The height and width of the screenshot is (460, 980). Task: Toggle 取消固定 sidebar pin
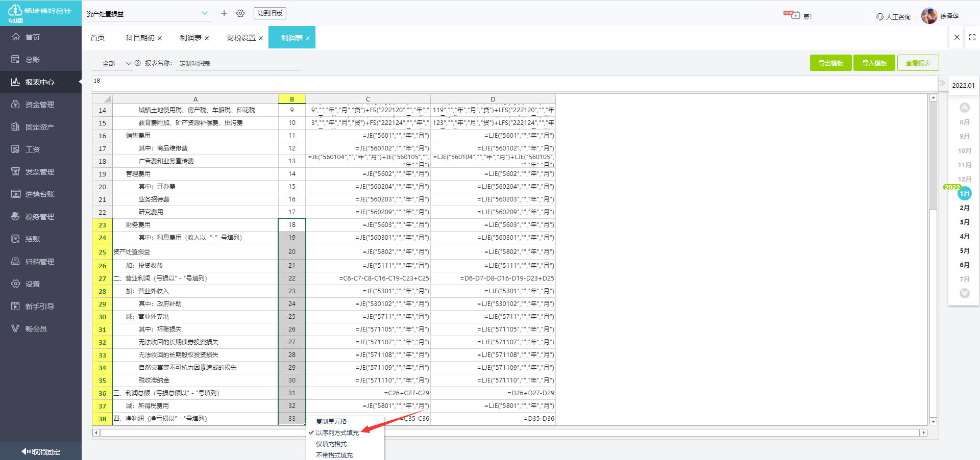coord(41,452)
